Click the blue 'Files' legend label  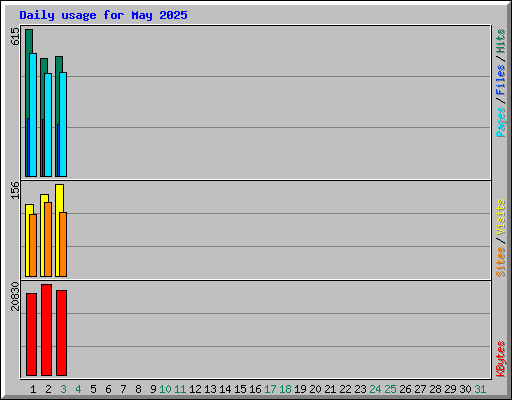coord(501,80)
